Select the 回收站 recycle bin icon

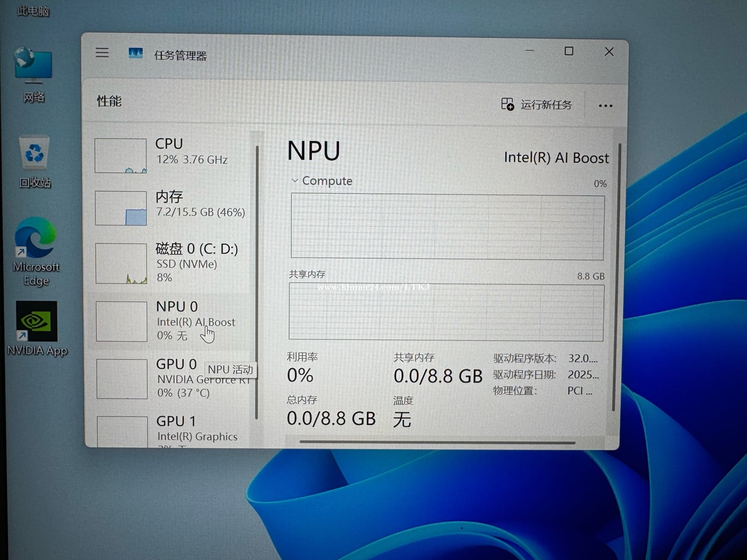pyautogui.click(x=35, y=161)
